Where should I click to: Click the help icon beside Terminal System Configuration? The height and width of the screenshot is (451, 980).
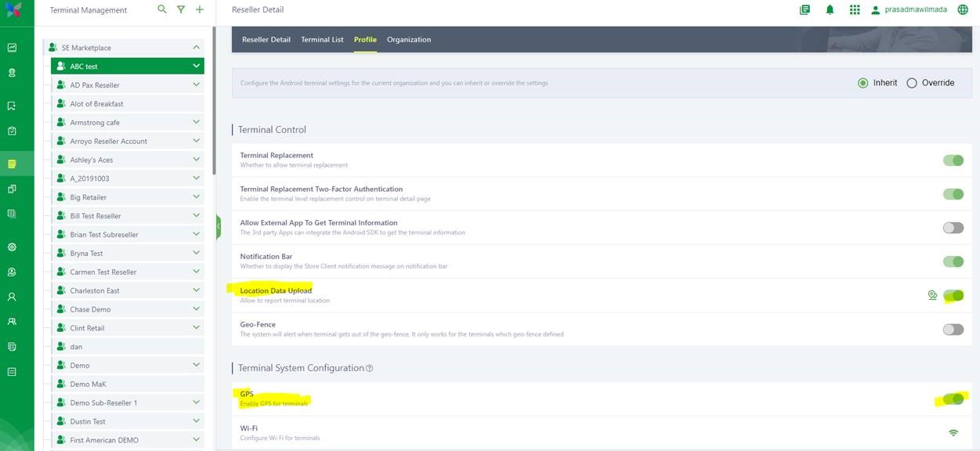click(370, 369)
